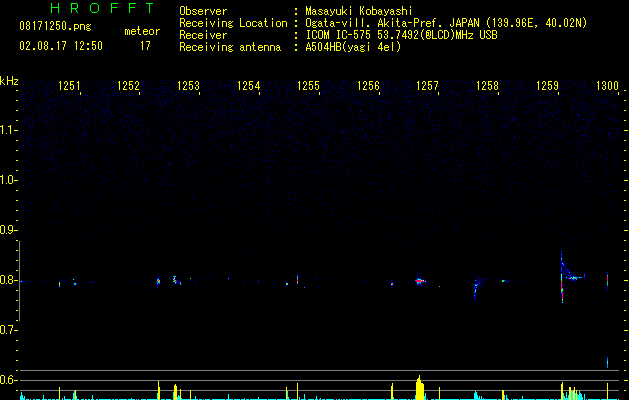
Task: Click the 1251 time axis label
Action: [69, 86]
